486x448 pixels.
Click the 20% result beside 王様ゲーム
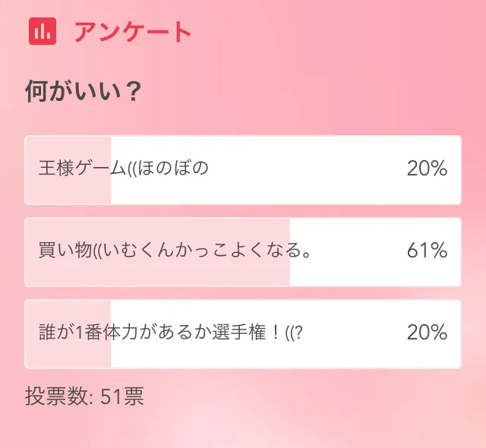427,169
